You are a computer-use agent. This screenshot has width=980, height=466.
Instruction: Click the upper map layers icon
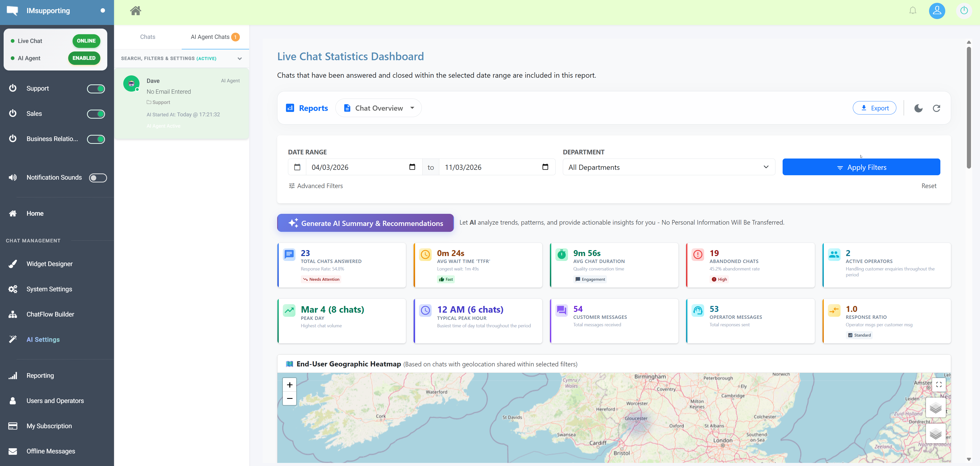pyautogui.click(x=935, y=408)
